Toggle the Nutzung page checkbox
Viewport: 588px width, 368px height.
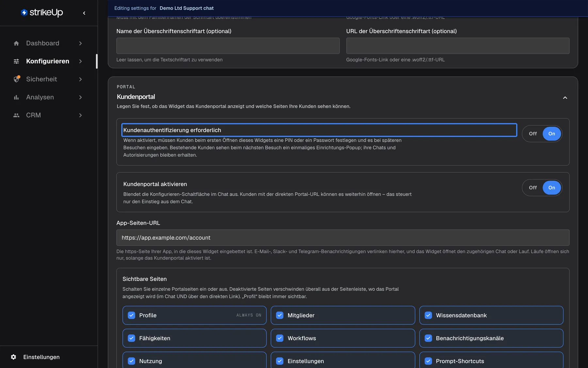coord(131,361)
